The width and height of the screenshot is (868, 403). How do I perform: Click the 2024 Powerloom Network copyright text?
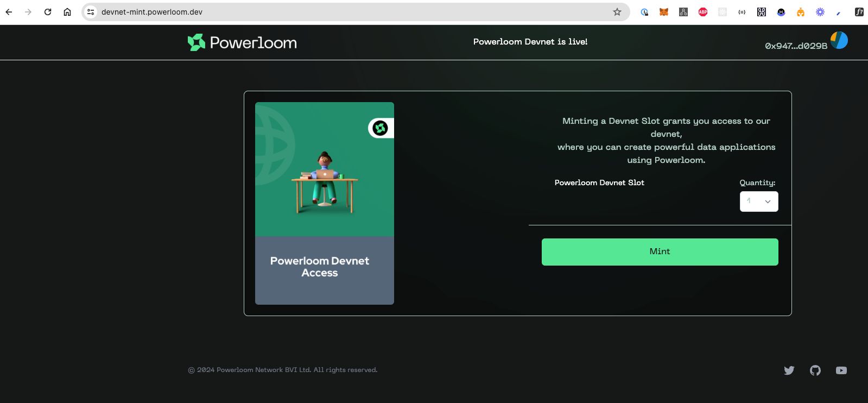pos(283,370)
